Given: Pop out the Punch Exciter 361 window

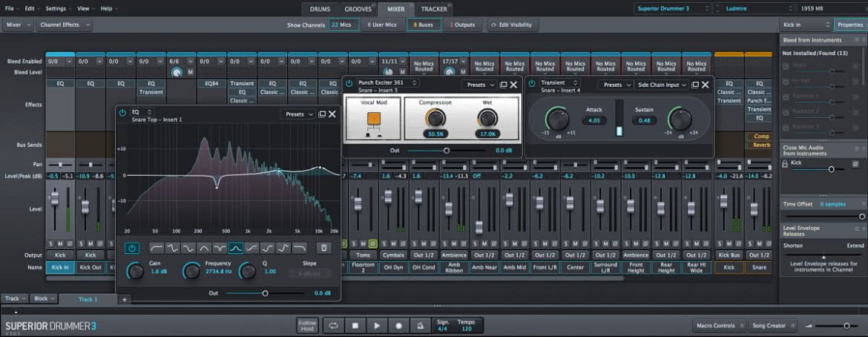Looking at the screenshot, I should (x=503, y=85).
